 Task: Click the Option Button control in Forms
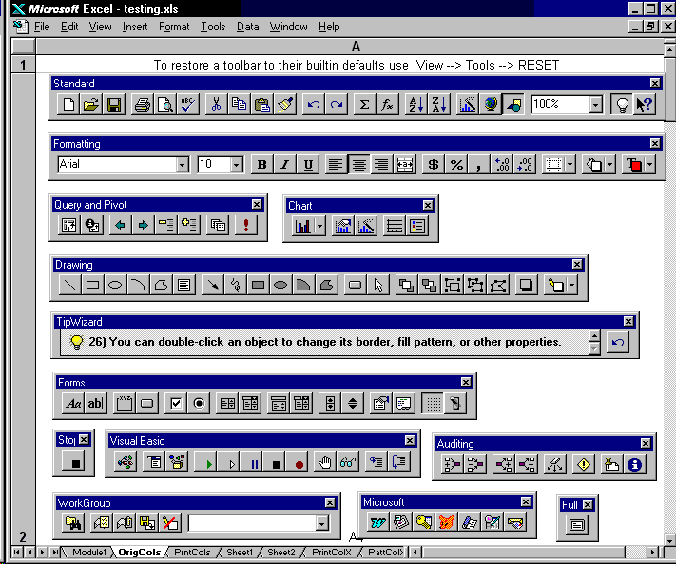tap(198, 403)
